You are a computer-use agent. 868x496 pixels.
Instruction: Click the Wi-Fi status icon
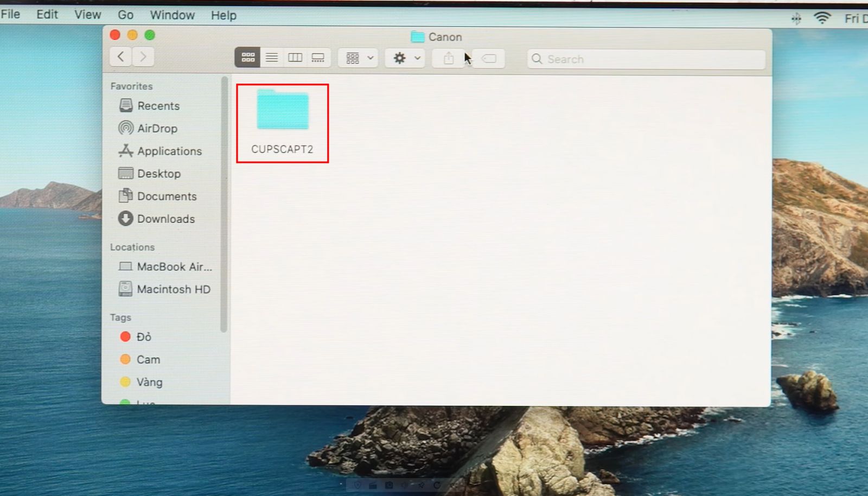pos(822,18)
